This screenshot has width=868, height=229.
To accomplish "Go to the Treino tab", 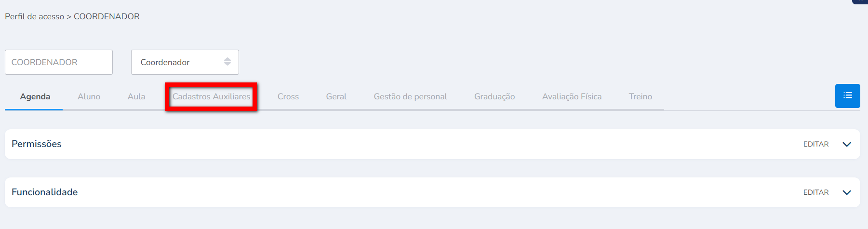I will pyautogui.click(x=640, y=96).
